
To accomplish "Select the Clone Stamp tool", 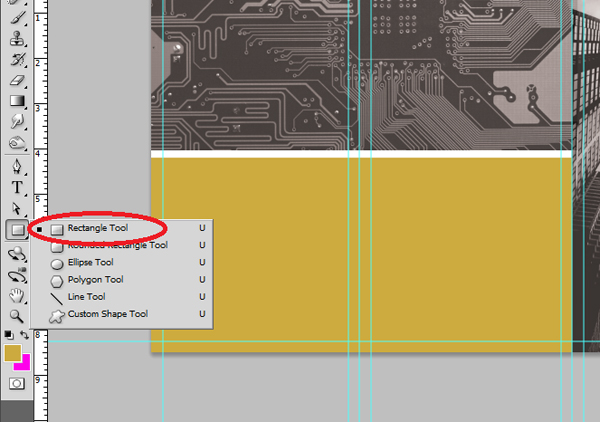I will pyautogui.click(x=17, y=38).
